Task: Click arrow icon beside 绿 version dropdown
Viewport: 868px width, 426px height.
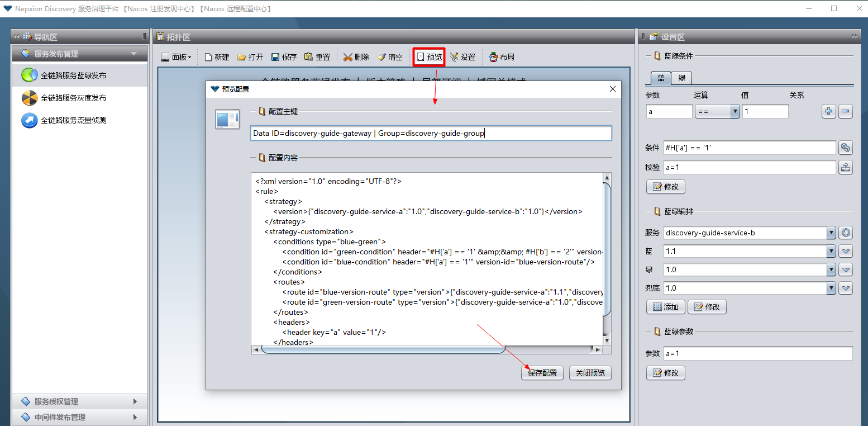Action: (x=846, y=269)
